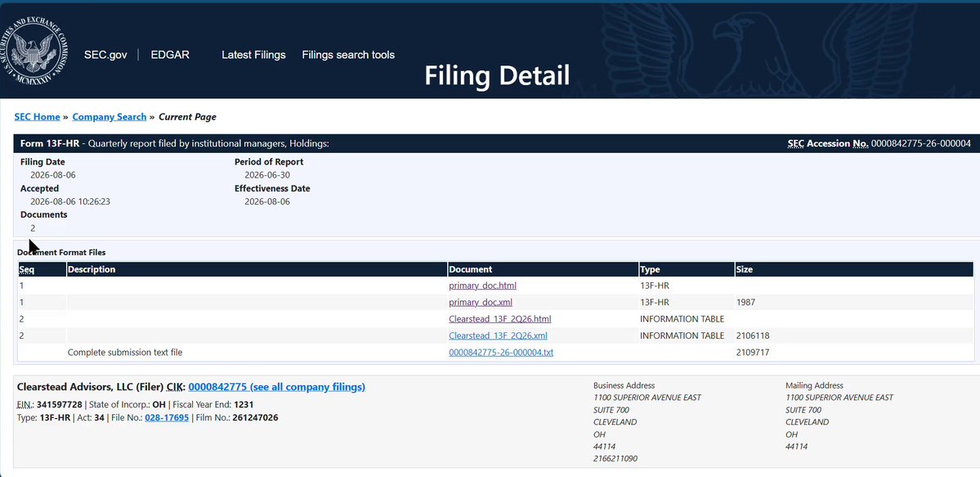
Task: Select size value 2109717
Action: tap(753, 353)
